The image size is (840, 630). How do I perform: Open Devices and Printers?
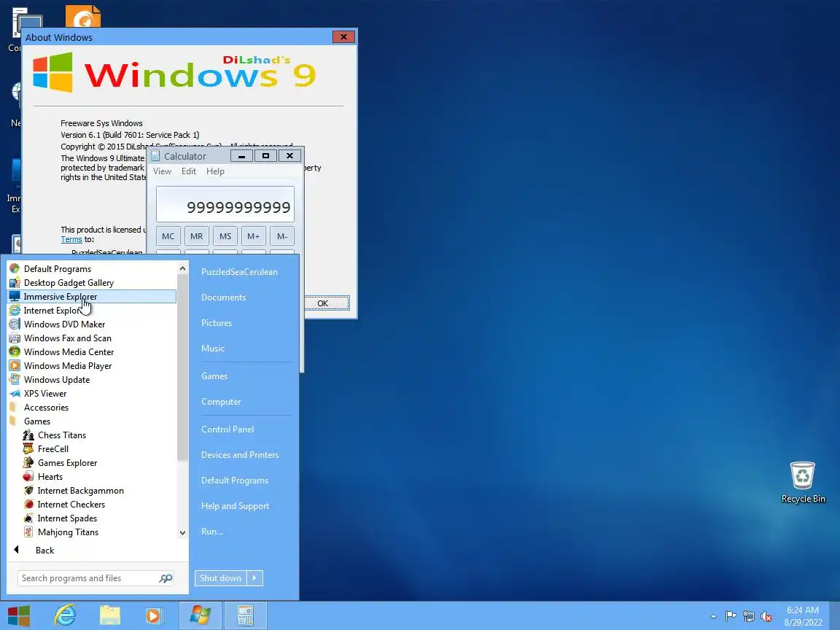240,455
